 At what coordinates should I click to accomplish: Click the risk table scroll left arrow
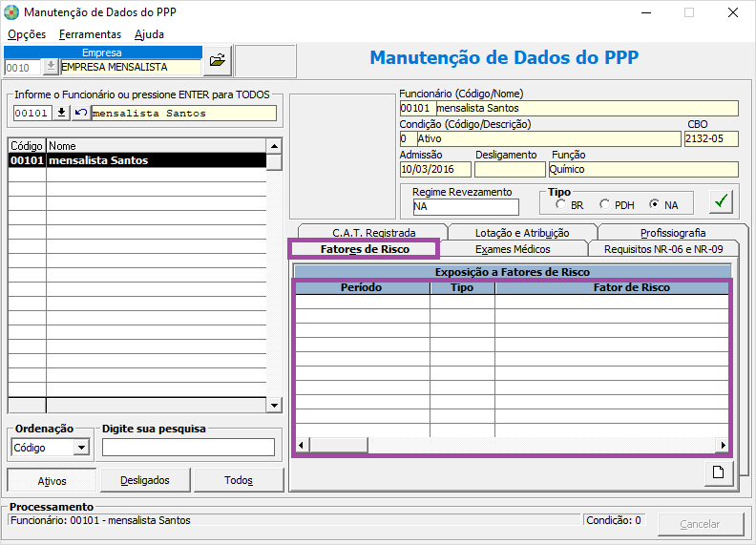coord(302,445)
